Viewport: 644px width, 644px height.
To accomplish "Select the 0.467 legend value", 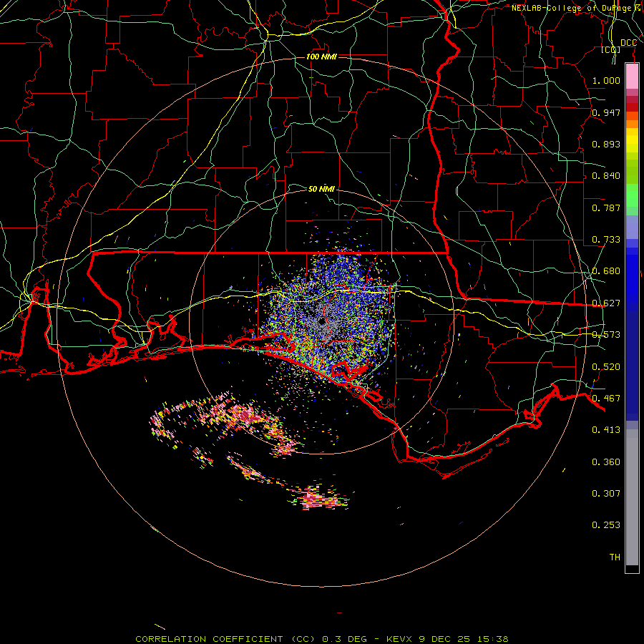I will tap(606, 399).
